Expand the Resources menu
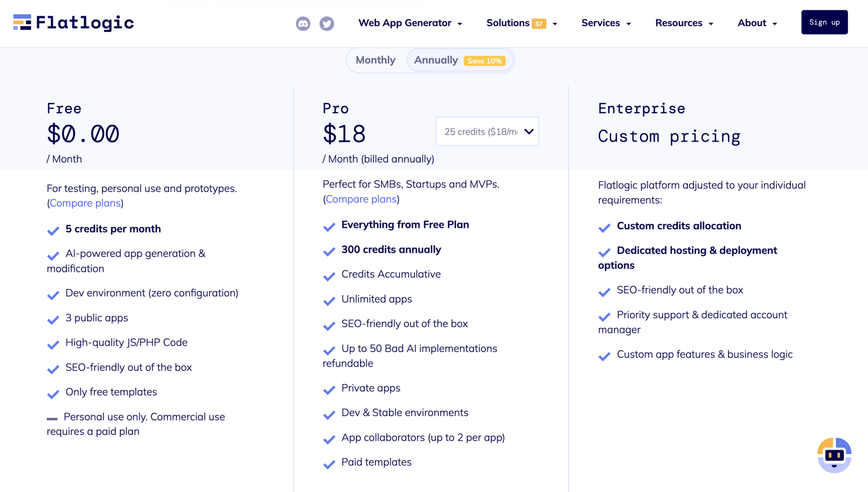The width and height of the screenshot is (868, 492). pyautogui.click(x=684, y=23)
